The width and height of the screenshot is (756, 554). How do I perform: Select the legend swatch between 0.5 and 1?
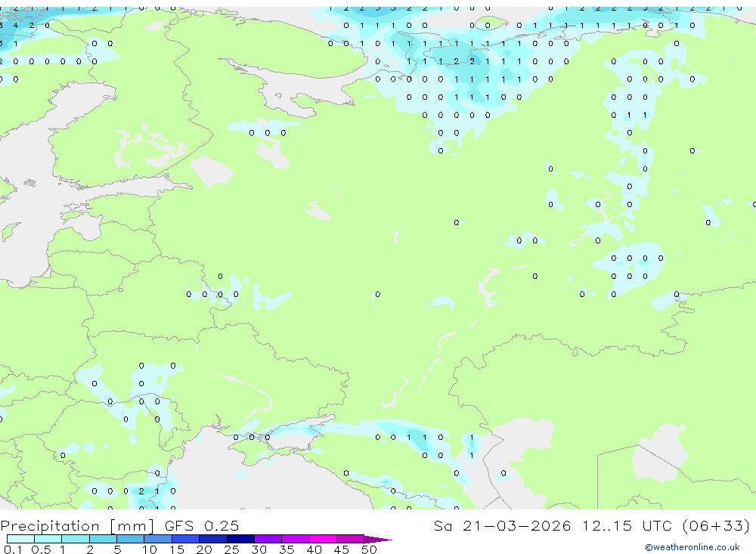tap(48, 539)
